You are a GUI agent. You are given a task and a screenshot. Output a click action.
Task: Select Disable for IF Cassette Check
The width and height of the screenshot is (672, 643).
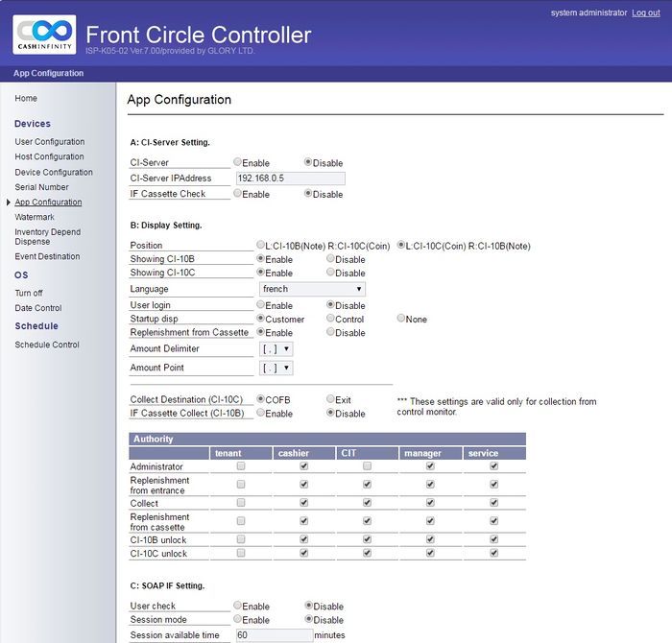(x=308, y=193)
